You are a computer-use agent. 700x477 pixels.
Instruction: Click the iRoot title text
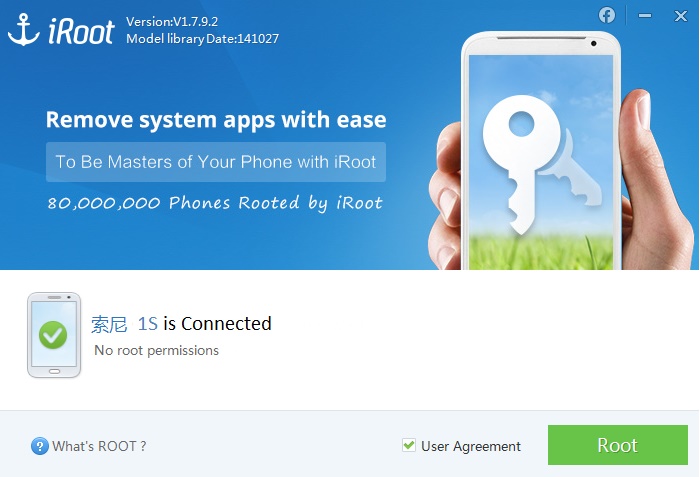81,31
